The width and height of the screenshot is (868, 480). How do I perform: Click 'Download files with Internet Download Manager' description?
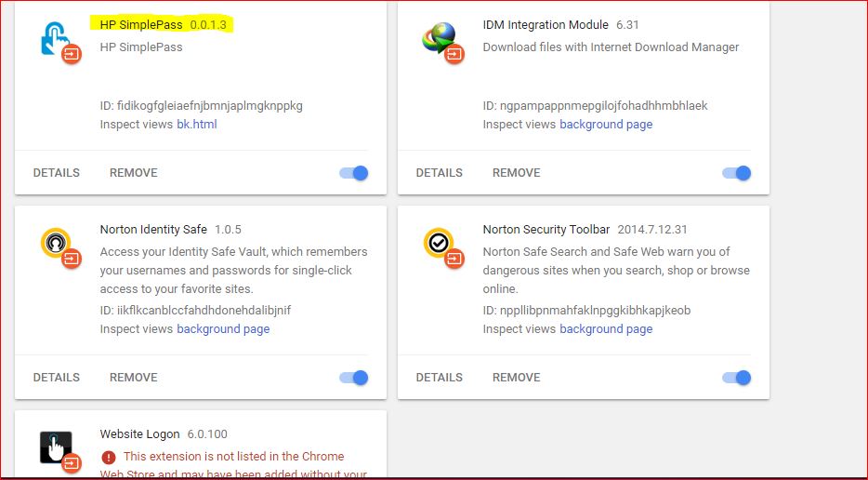(x=611, y=47)
